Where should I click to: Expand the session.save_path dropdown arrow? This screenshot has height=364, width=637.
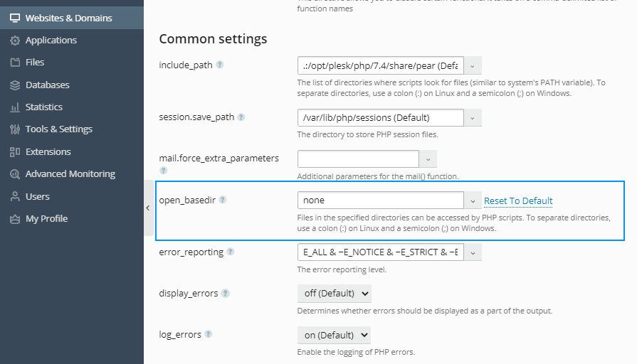click(x=473, y=118)
